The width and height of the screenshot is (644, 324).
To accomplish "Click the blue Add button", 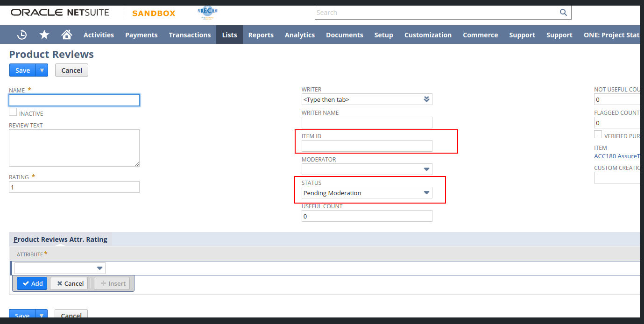I will [32, 283].
